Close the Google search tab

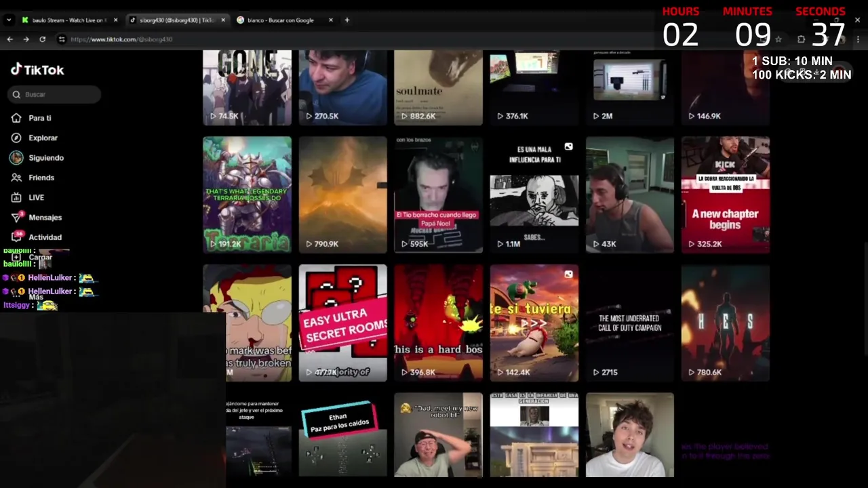coord(331,20)
